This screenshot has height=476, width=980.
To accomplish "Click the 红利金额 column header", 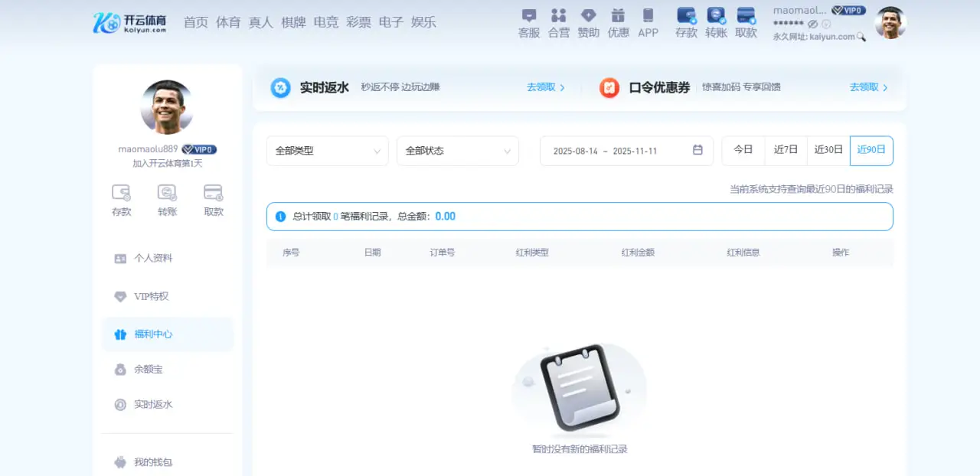I will [638, 253].
